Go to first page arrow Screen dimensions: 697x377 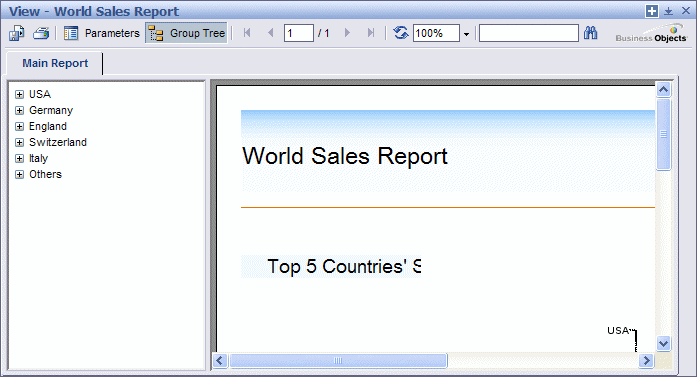point(247,33)
